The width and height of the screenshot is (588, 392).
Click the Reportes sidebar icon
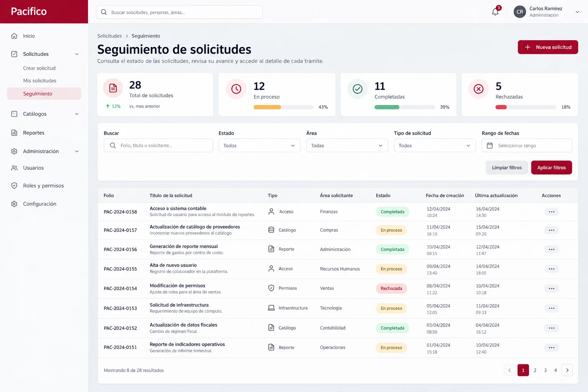(14, 132)
